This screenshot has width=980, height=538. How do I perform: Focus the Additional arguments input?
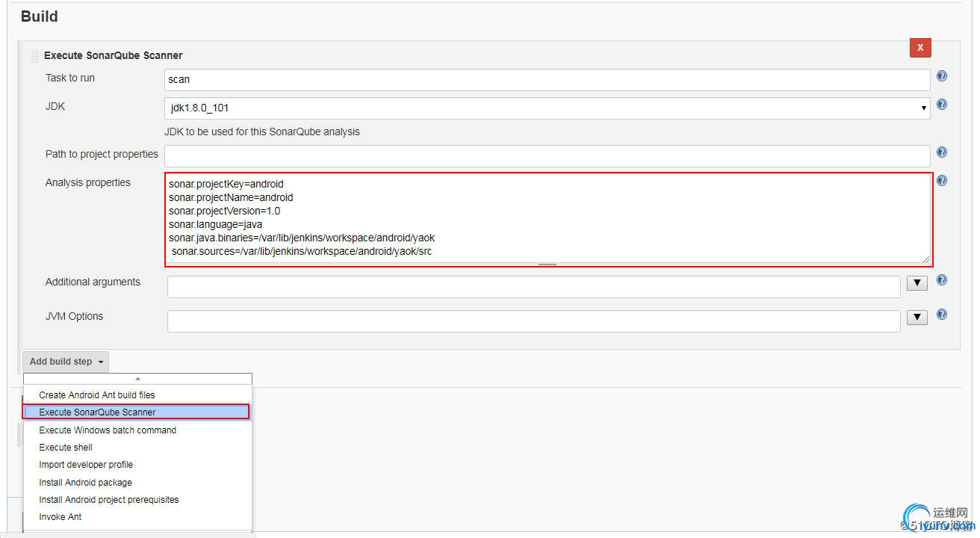(x=534, y=287)
